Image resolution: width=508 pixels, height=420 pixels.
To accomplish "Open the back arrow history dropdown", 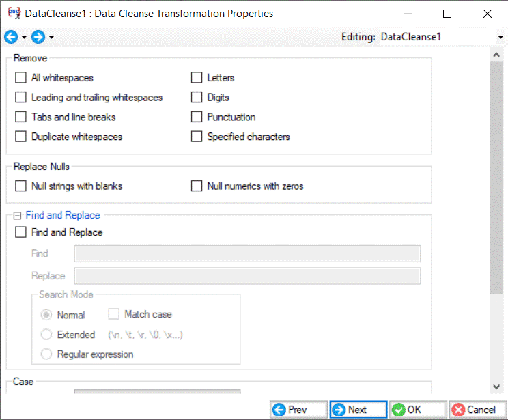I will pyautogui.click(x=25, y=38).
